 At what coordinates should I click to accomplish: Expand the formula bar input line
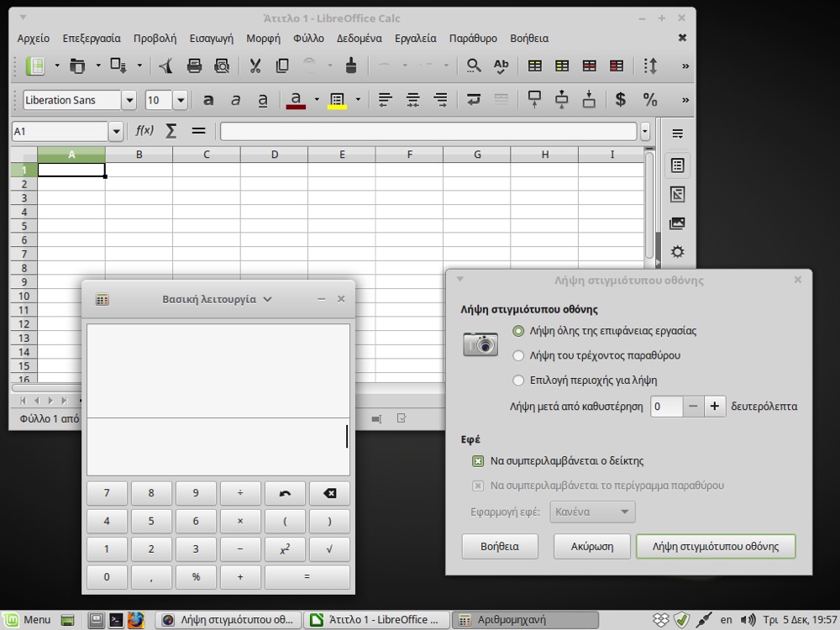point(645,131)
